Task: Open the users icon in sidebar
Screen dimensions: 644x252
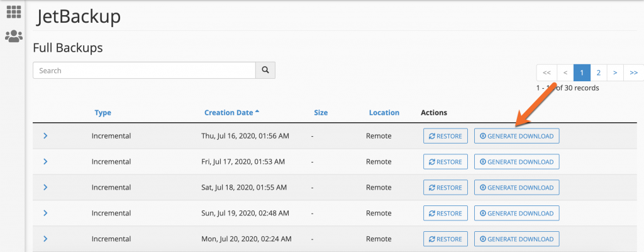Action: tap(13, 37)
